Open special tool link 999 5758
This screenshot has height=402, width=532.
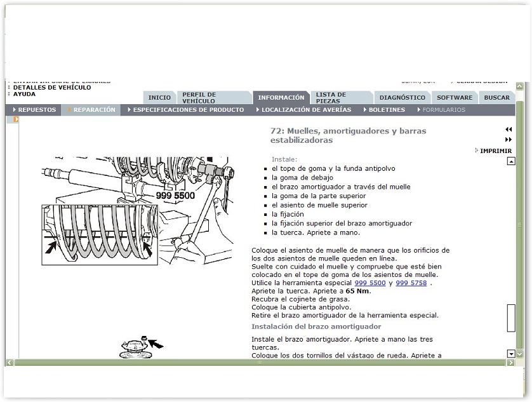411,283
